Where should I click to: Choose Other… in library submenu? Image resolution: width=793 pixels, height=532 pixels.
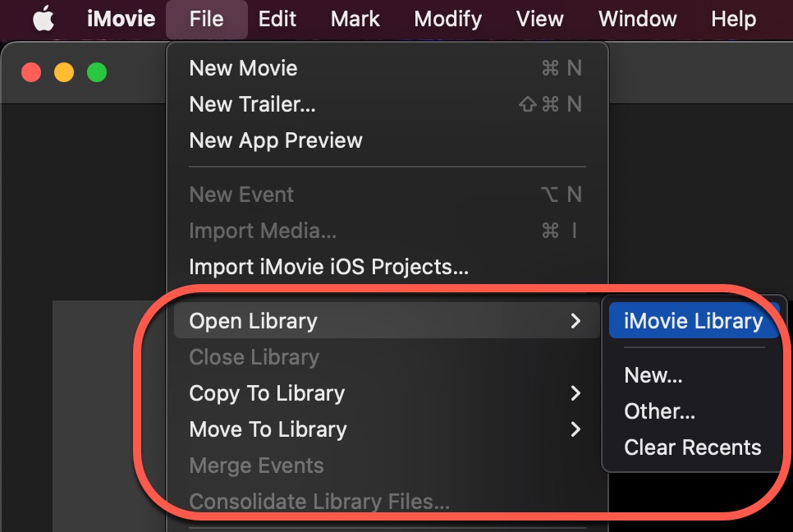[659, 411]
